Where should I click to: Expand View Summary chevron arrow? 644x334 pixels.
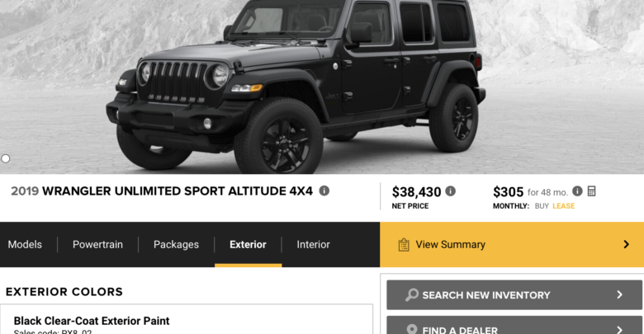point(626,245)
